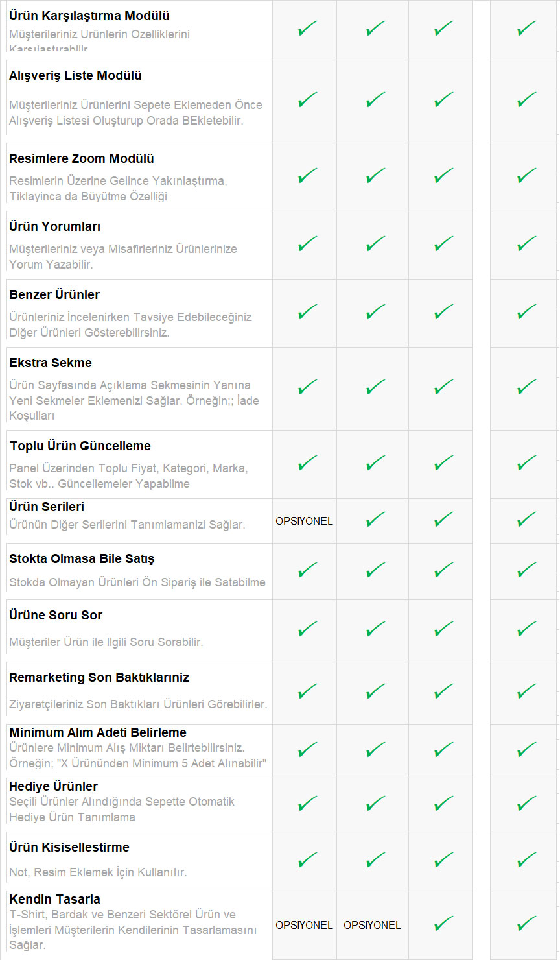Click the Kendin Tasarla heading
The height and width of the screenshot is (960, 560).
point(54,899)
